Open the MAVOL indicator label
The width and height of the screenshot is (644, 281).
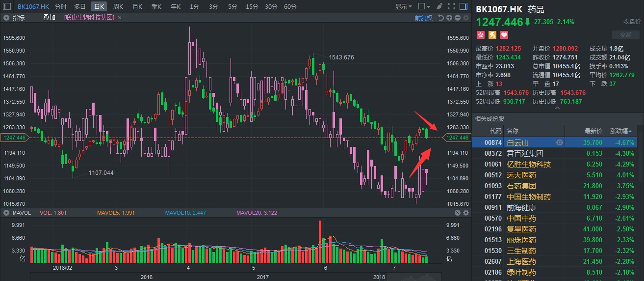click(22, 213)
